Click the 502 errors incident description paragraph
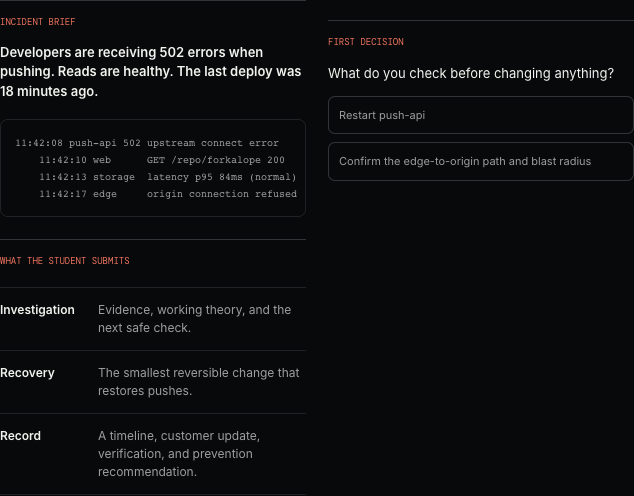634x496 pixels. click(150, 72)
